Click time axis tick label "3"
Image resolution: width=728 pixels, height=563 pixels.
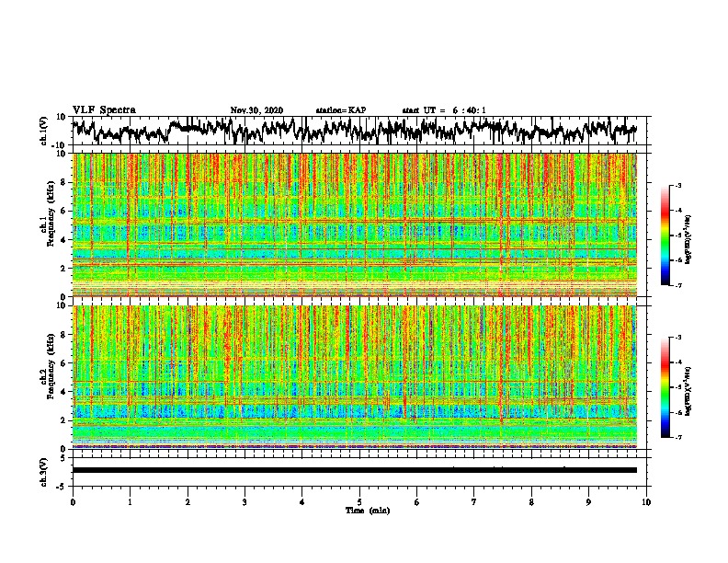point(245,502)
